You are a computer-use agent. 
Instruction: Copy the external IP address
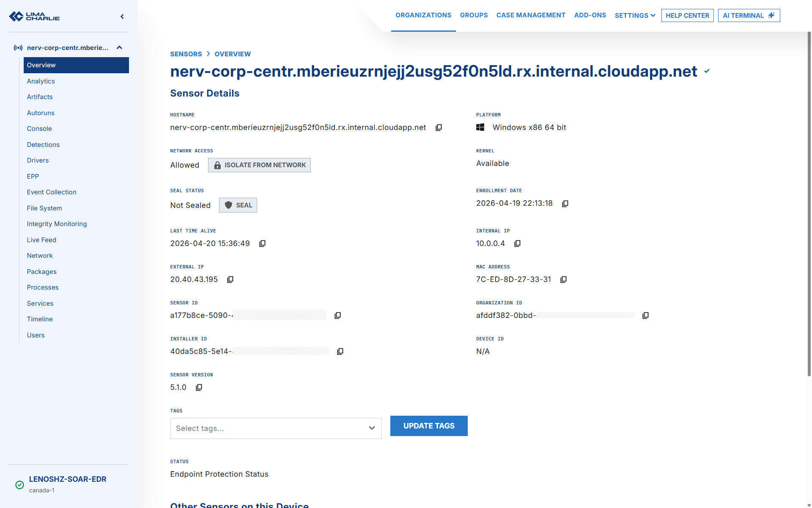[x=230, y=279]
